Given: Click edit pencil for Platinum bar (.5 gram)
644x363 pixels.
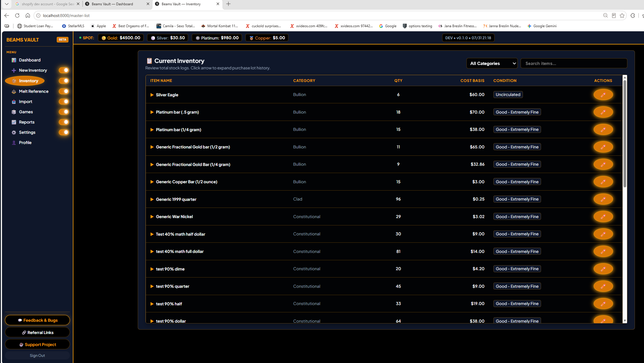Looking at the screenshot, I should click(x=603, y=112).
